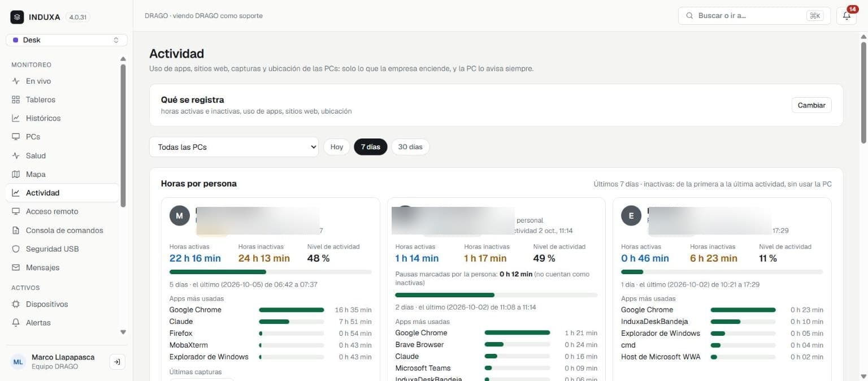Click the logout arrow icon beside Marco Llapapasca
This screenshot has width=868, height=381.
[x=117, y=362]
